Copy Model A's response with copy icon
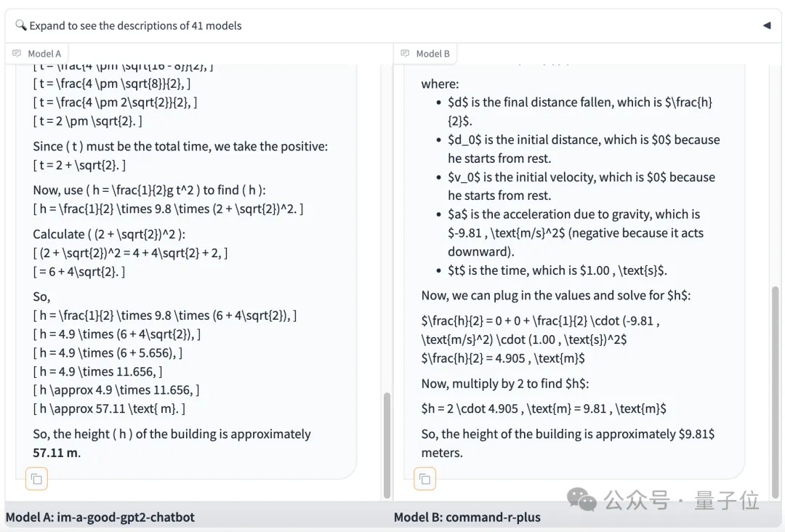 36,479
